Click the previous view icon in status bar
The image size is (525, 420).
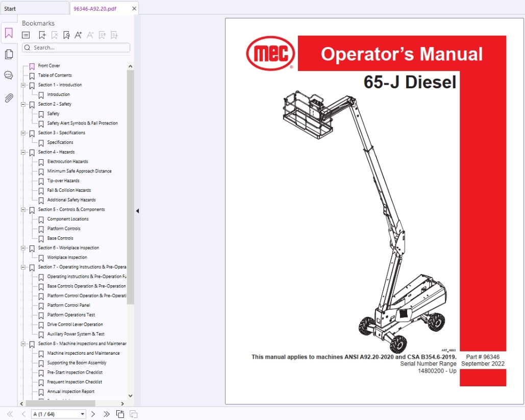pyautogui.click(x=120, y=414)
